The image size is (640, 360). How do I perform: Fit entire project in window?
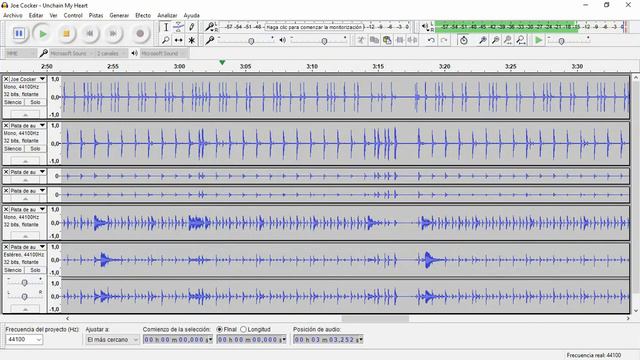pyautogui.click(x=521, y=40)
